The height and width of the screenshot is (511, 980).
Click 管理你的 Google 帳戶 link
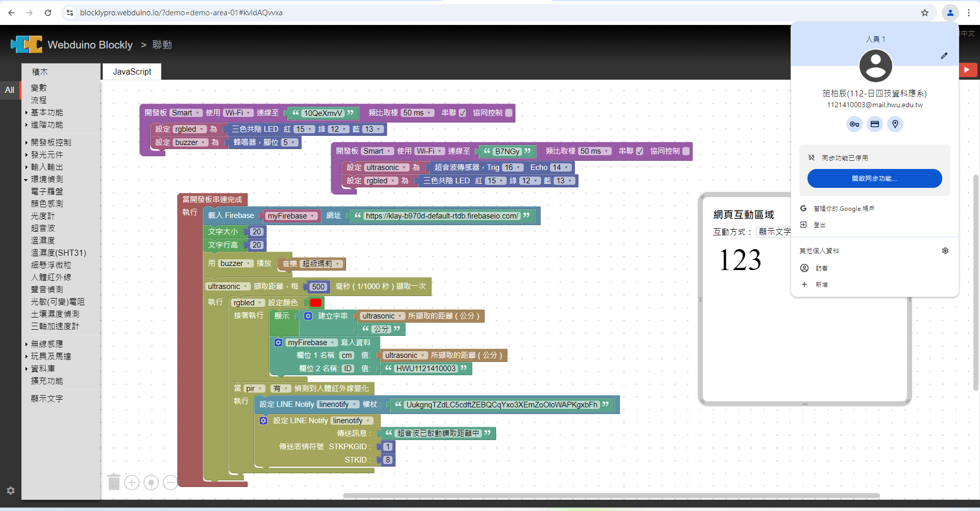[x=844, y=209]
